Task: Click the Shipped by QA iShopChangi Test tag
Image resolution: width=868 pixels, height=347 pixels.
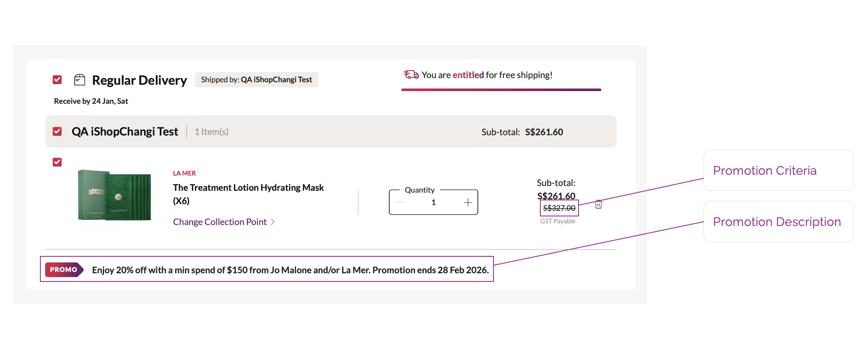Action: tap(256, 80)
